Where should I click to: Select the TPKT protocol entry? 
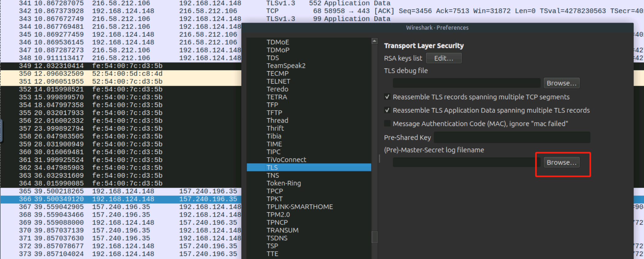click(309, 199)
